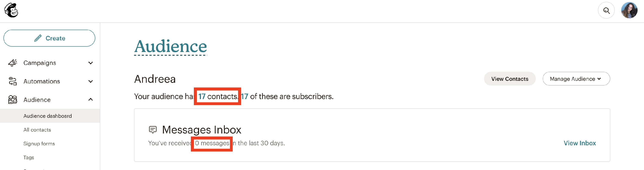Click the Messages Inbox chat icon
Screen dimensions: 644x170
coord(153,129)
